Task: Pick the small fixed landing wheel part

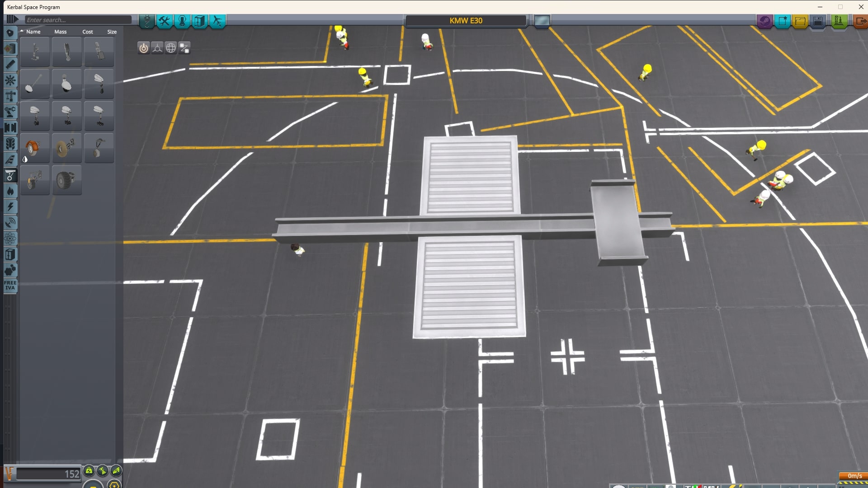Action: coord(99,148)
